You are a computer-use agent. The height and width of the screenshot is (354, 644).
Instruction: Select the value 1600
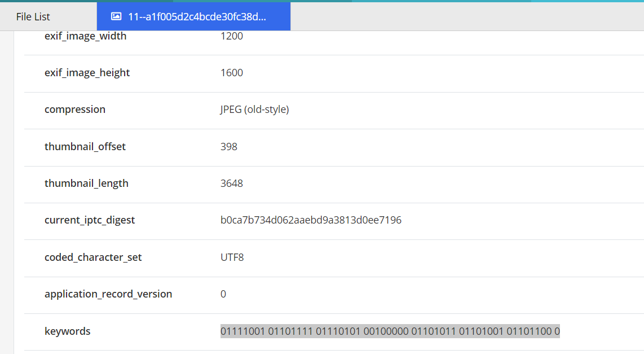[x=232, y=73]
